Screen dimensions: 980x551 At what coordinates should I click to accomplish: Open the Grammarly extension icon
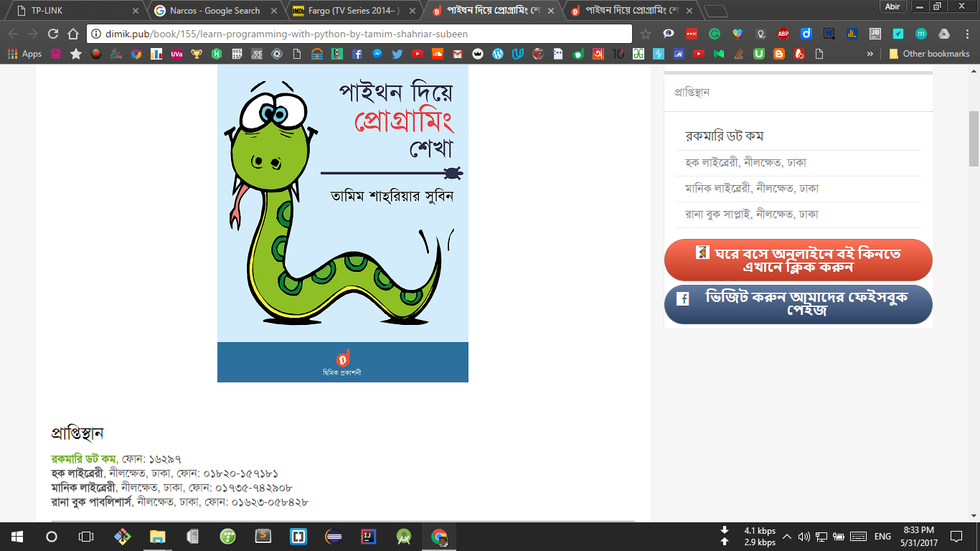pyautogui.click(x=715, y=34)
